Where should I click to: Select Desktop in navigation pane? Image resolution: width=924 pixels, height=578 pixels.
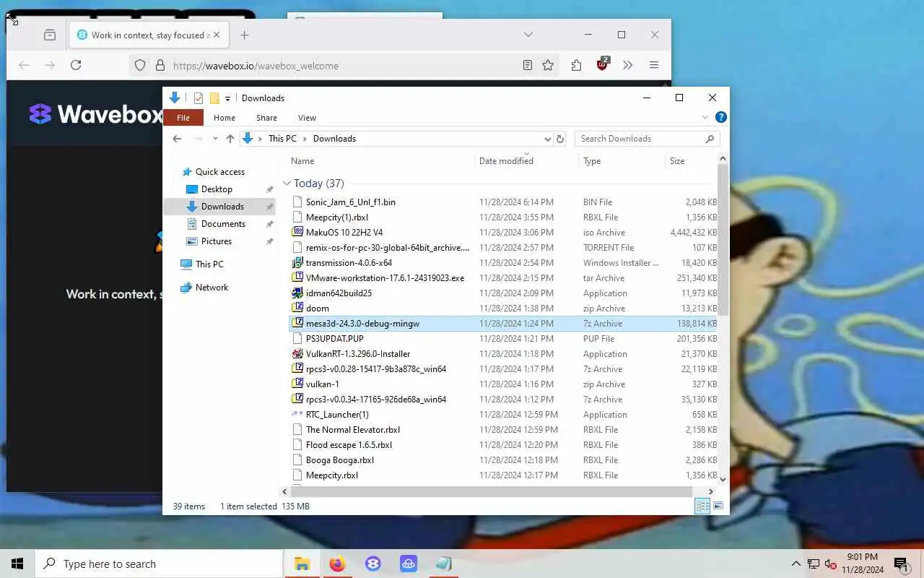pyautogui.click(x=217, y=189)
